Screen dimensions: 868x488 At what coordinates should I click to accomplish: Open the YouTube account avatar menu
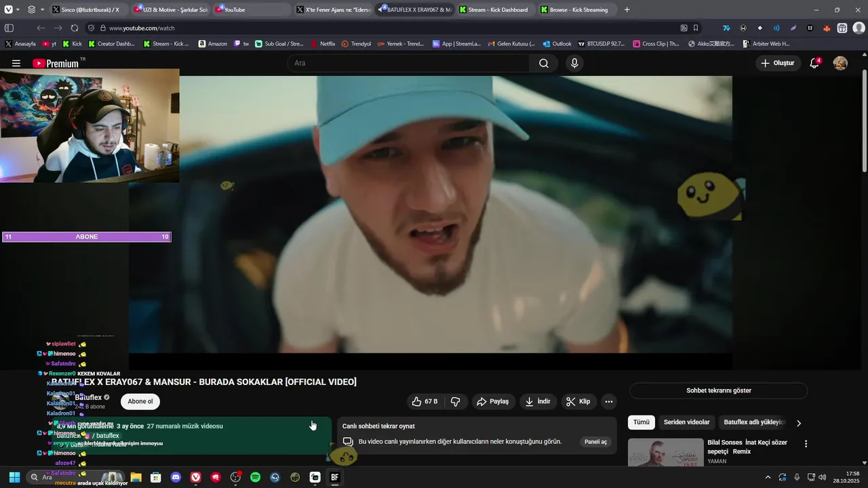[840, 63]
